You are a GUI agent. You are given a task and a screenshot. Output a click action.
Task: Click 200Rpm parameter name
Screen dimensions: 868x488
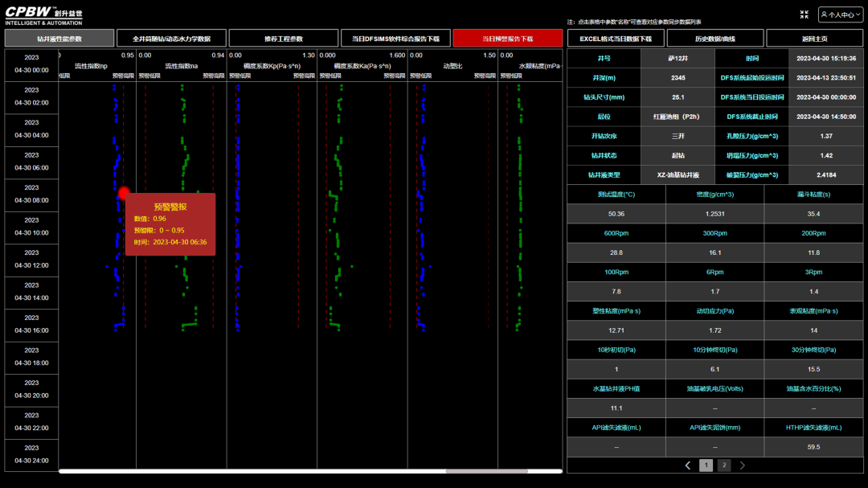[x=813, y=233]
